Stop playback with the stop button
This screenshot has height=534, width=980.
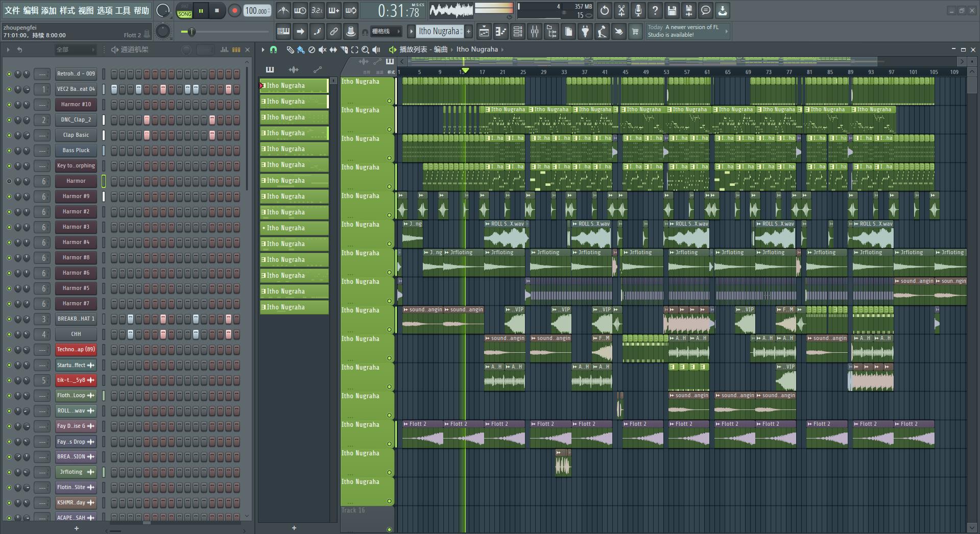click(x=217, y=10)
